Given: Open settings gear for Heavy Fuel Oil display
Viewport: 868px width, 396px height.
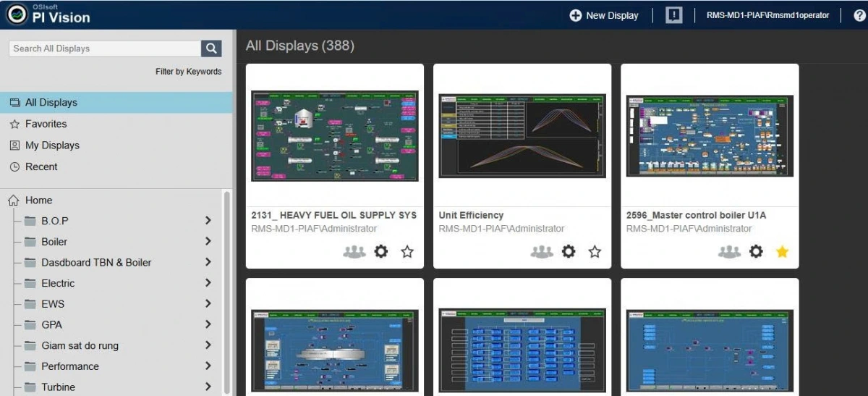Looking at the screenshot, I should click(381, 251).
